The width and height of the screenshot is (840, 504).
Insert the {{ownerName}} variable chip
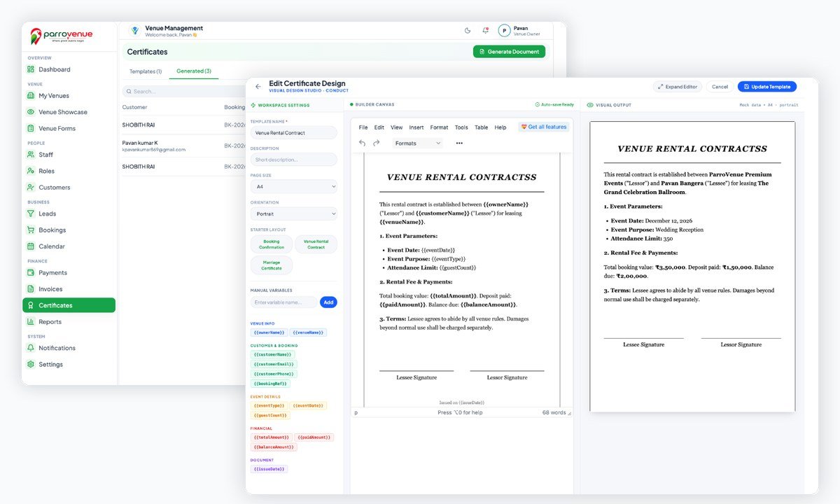[269, 332]
